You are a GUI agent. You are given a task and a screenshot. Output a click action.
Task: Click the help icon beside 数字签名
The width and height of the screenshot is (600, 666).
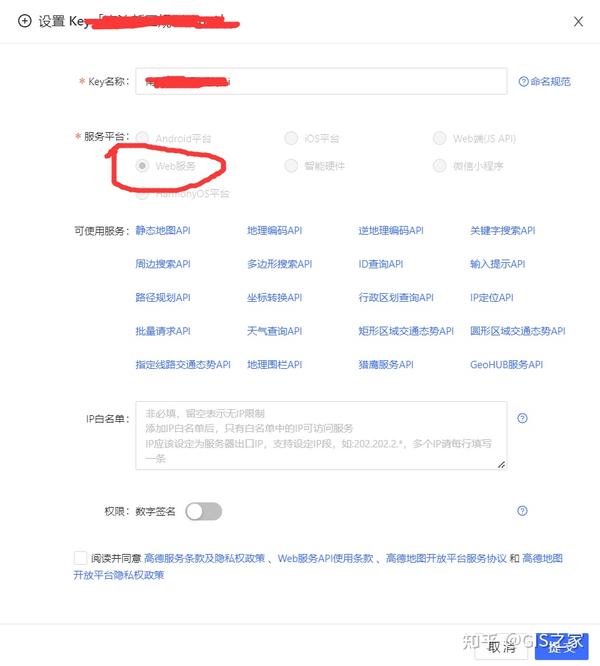click(522, 511)
